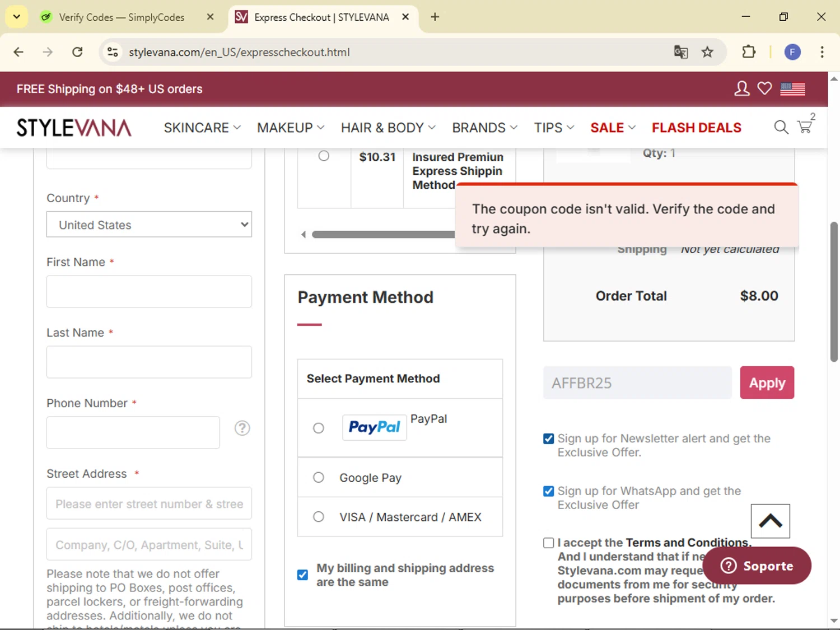840x630 pixels.
Task: Expand the TIPS menu
Action: [554, 128]
